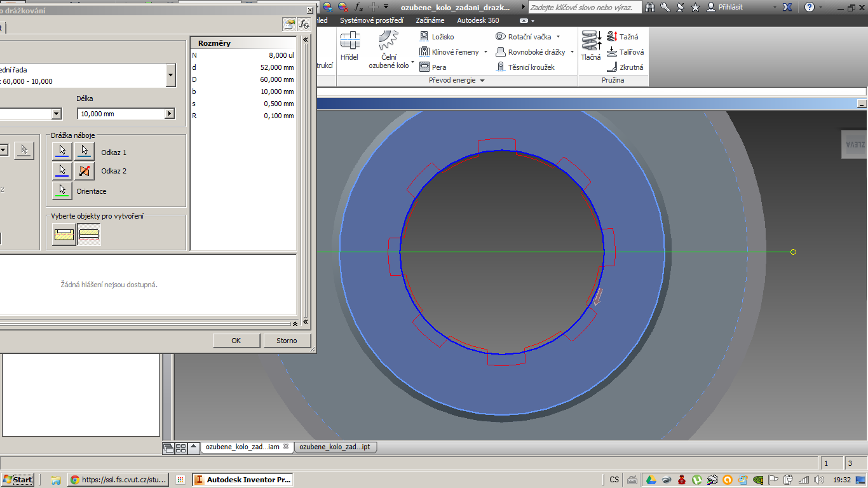Open the spline size dropdown showing 60,000 - 10,000
This screenshot has height=488, width=868.
click(x=170, y=75)
